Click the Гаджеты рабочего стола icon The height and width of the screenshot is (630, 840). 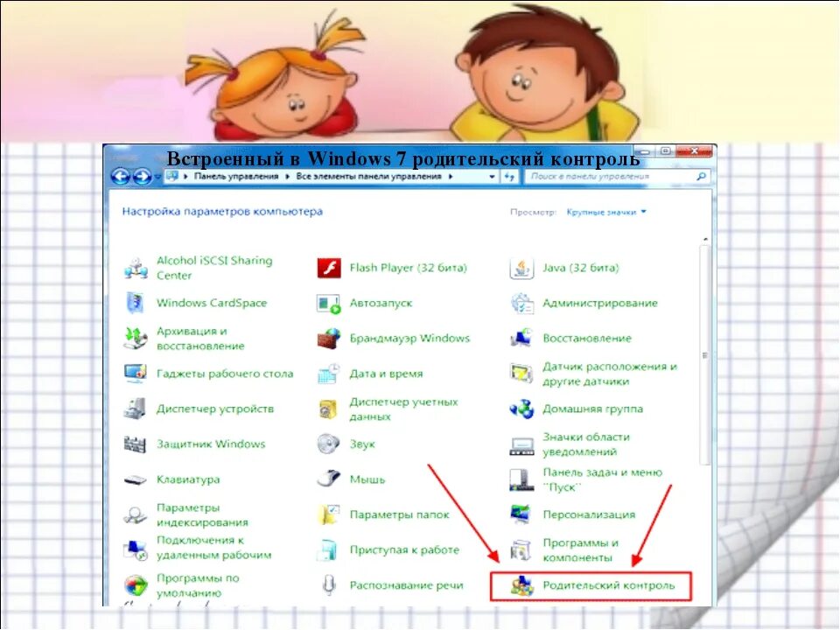click(135, 374)
